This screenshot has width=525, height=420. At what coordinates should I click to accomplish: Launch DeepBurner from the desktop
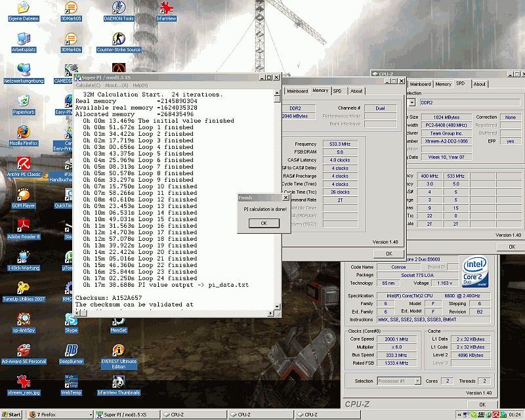(x=71, y=354)
